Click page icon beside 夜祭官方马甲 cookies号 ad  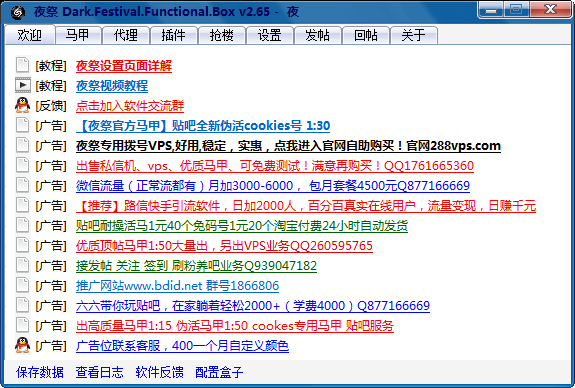coord(22,125)
